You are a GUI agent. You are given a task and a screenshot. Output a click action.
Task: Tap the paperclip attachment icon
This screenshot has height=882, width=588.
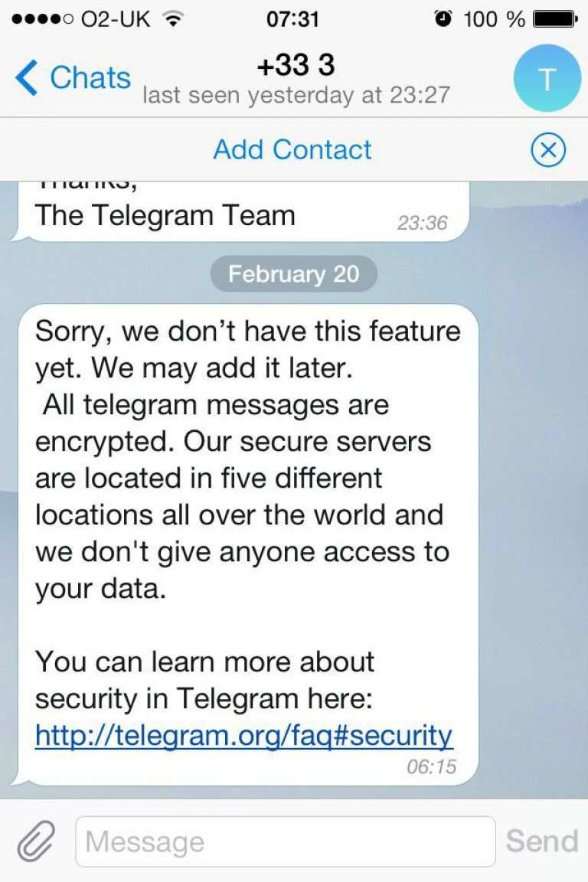coord(35,841)
